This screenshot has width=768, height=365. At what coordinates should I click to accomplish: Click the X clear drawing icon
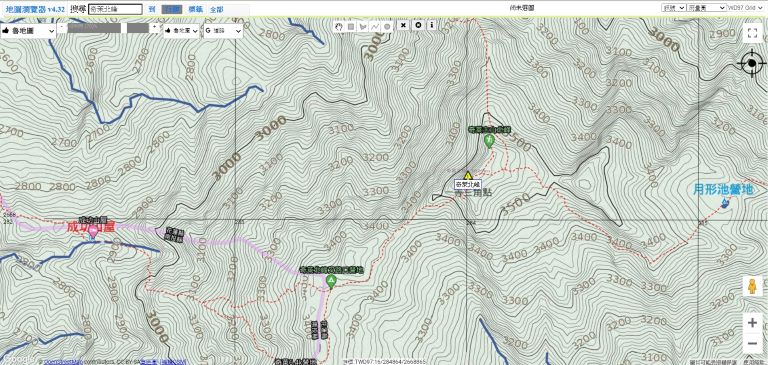click(403, 25)
